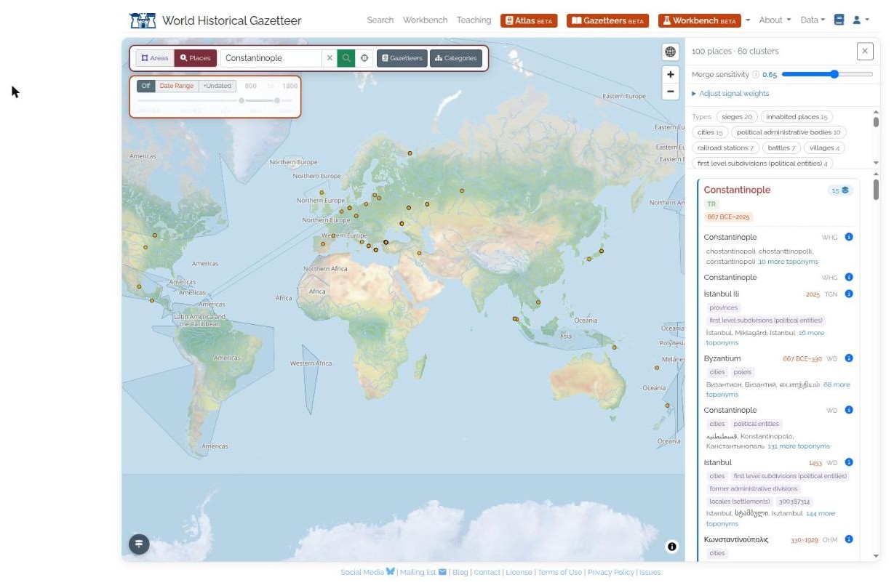Click the mailing list envelope icon
The width and height of the screenshot is (894, 588).
coord(442,572)
